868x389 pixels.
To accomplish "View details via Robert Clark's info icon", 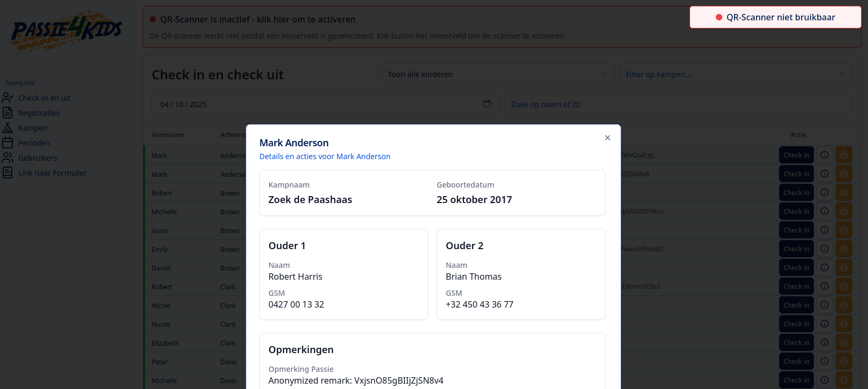I will coord(825,286).
